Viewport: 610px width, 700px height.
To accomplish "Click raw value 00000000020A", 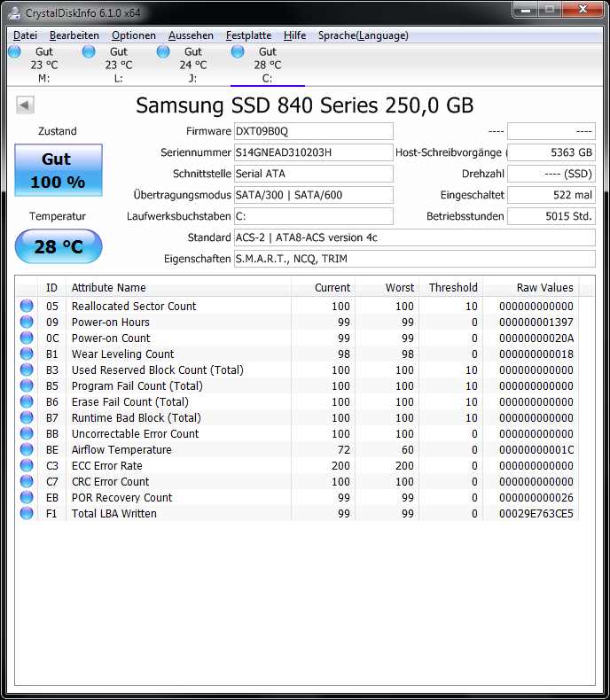I will [536, 338].
